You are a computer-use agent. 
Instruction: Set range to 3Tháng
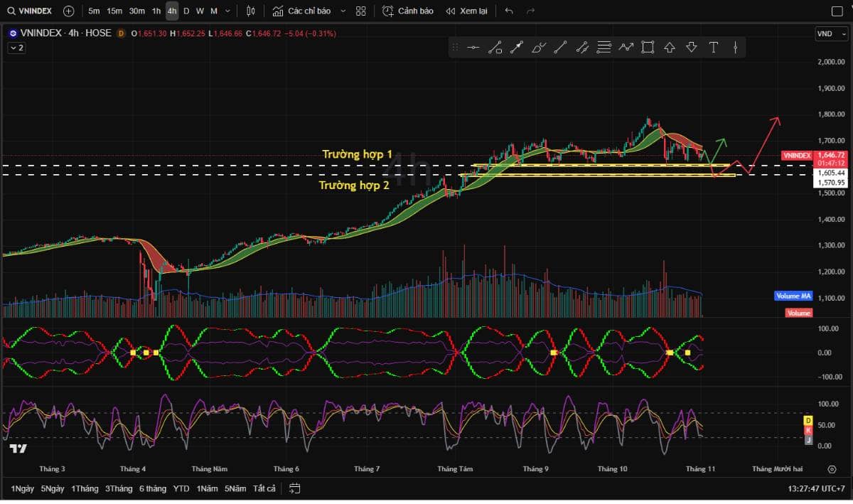pyautogui.click(x=119, y=488)
